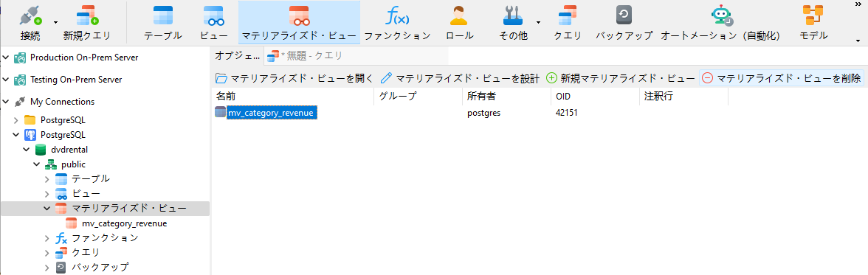Screen dimensions: 868x275
Task: Select テーブル in the tree
Action: click(90, 178)
